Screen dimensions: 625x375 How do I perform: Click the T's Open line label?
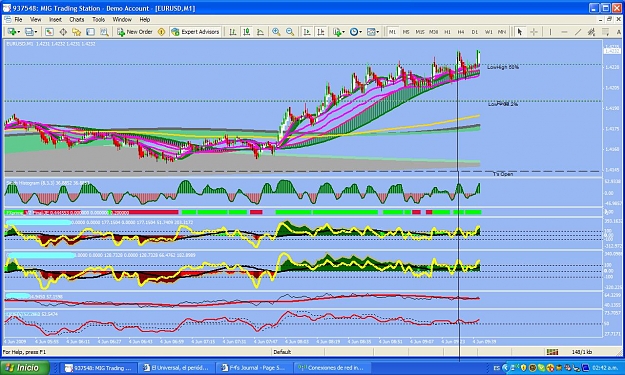(x=503, y=174)
